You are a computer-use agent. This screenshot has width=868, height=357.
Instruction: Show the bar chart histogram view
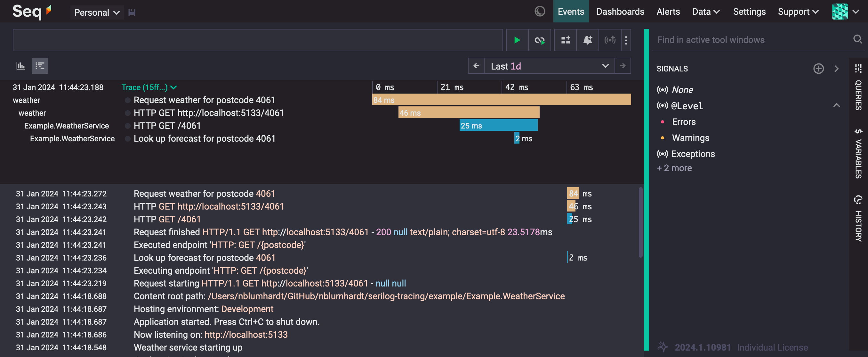[20, 66]
